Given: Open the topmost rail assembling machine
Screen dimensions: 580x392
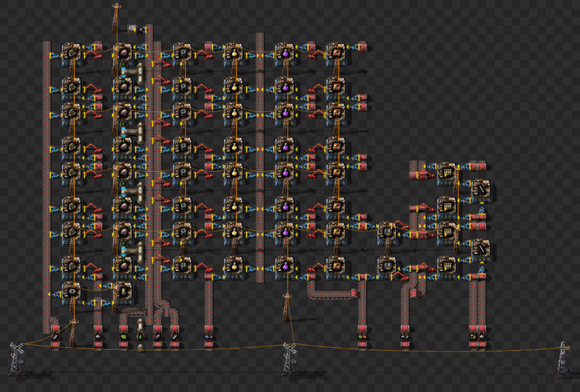Looking at the screenshot, I should [447, 173].
